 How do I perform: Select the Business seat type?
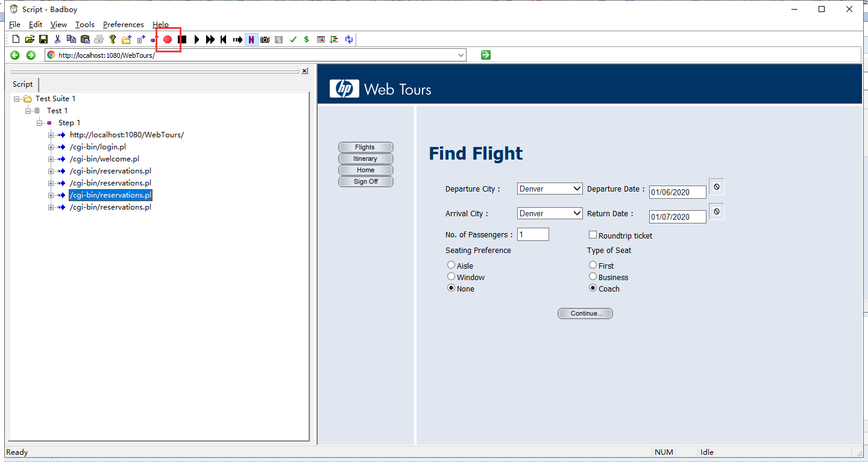point(593,276)
